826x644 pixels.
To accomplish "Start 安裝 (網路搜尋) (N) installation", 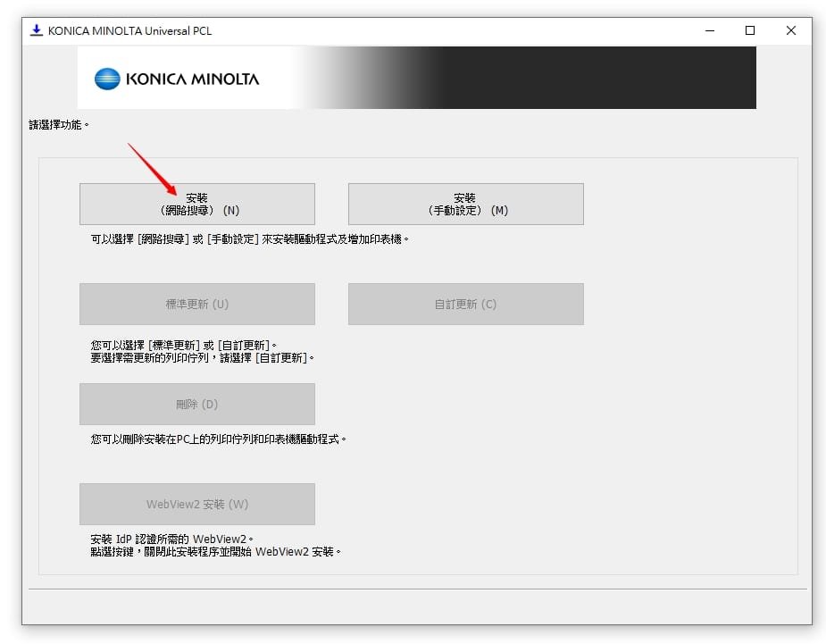I will [x=196, y=205].
